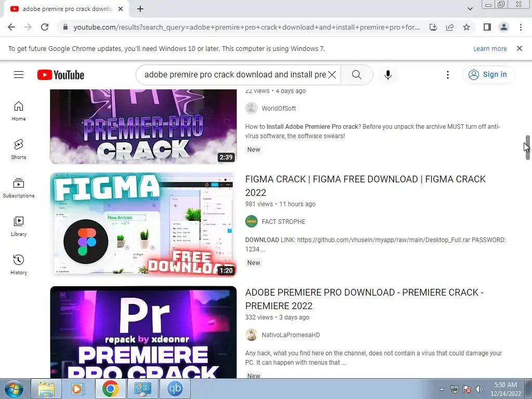Click inside the YouTube search field
532x399 pixels.
(x=235, y=75)
